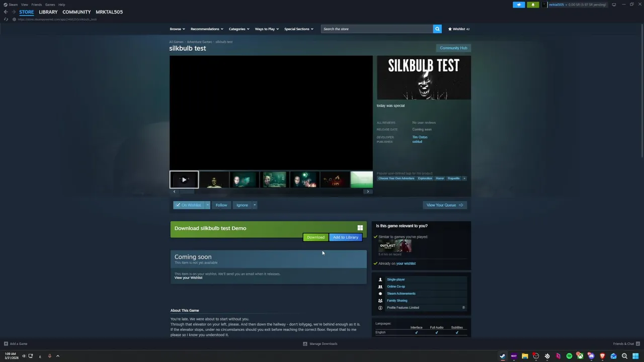Open Spotify from the taskbar
This screenshot has height=362, width=644.
(x=569, y=356)
